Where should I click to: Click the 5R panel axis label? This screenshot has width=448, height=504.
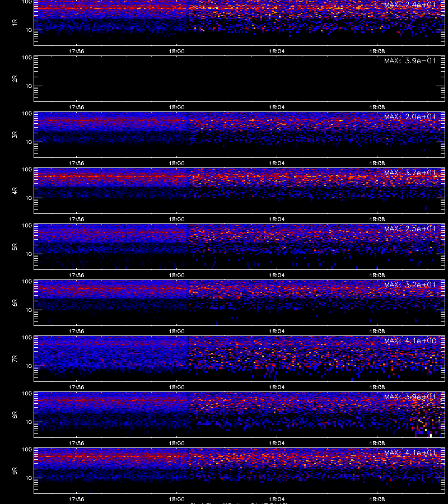tap(15, 247)
